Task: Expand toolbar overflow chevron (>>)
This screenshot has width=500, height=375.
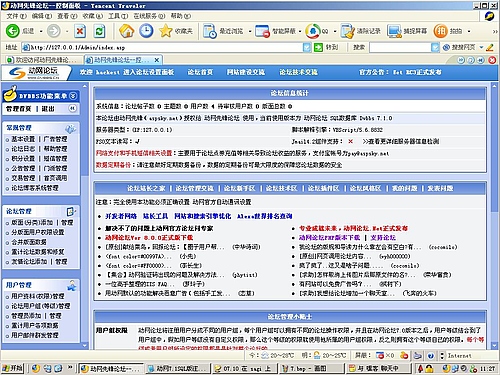Action: click(x=495, y=31)
